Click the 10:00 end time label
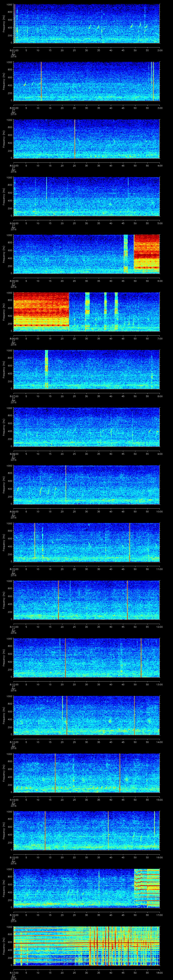The image size is (173, 980). click(x=159, y=511)
